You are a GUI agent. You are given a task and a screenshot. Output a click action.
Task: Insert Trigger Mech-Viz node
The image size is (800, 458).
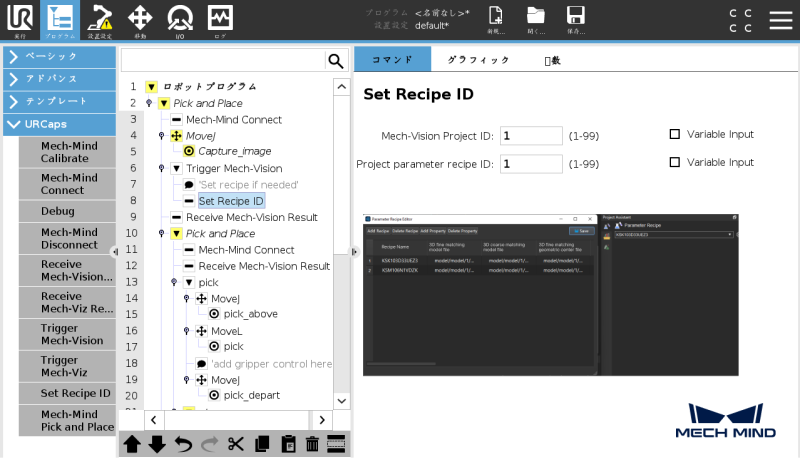click(67, 366)
